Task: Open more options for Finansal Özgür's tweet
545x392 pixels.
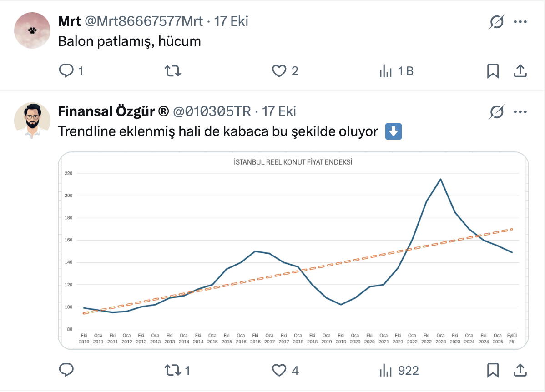Action: 520,112
